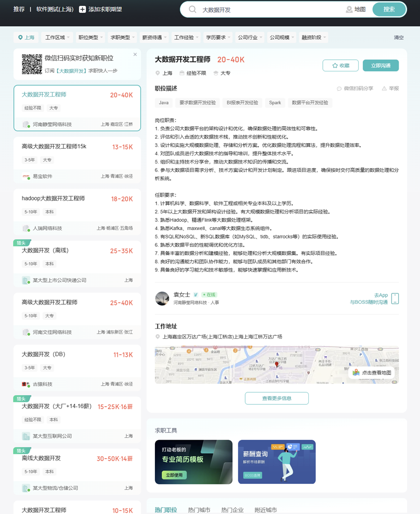Click the 某大型上市公司快递公司 logo icon
This screenshot has height=514, width=420.
26,280
